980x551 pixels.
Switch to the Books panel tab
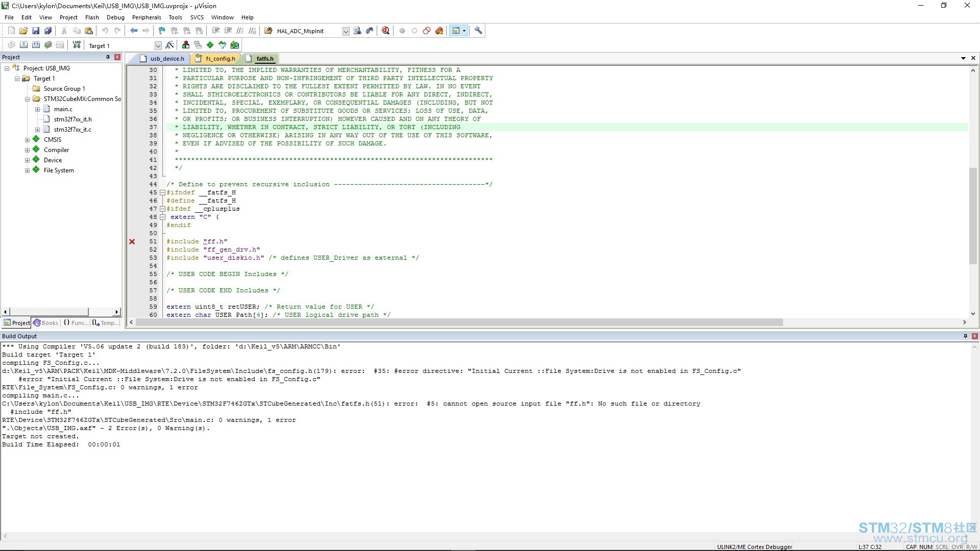tap(45, 323)
